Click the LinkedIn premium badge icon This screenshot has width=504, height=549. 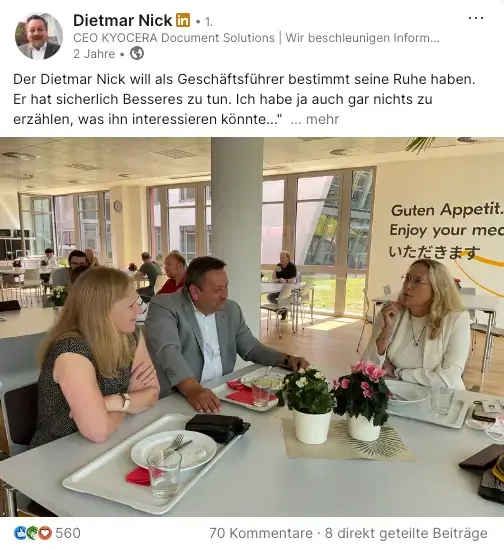point(183,20)
